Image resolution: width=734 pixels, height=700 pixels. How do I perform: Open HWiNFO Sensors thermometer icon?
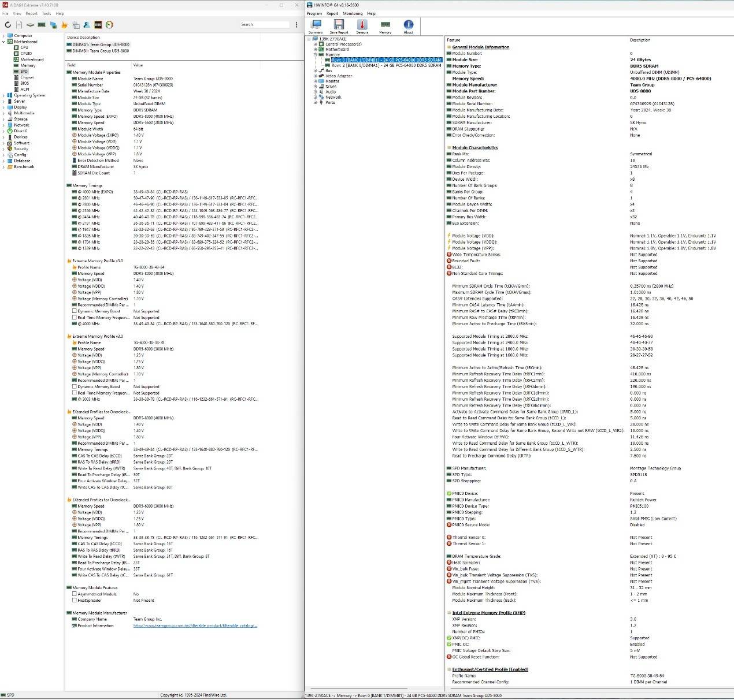coord(362,25)
